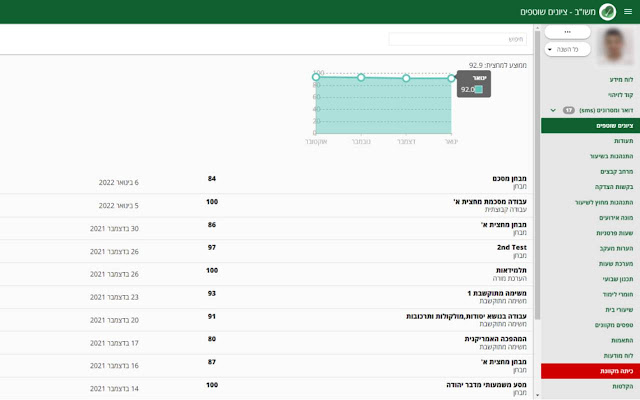Open 'קוד לזיהוי' in the sidebar
640x400 pixels.
[x=620, y=95]
